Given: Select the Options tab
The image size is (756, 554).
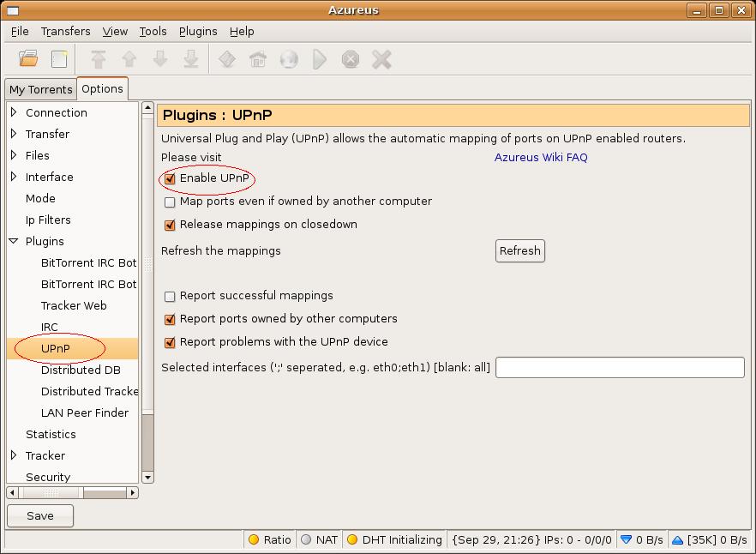Looking at the screenshot, I should (x=102, y=89).
